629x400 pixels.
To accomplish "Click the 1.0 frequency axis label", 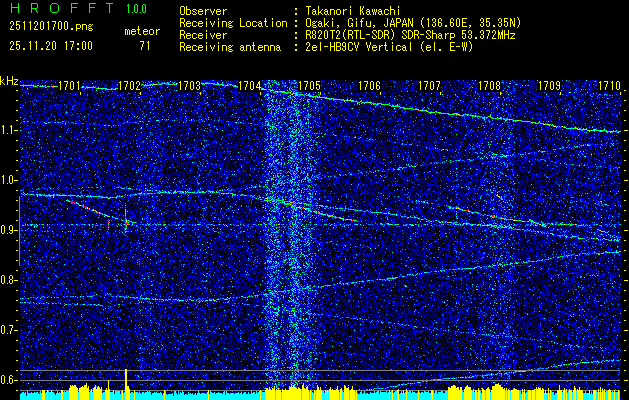I will pos(8,181).
